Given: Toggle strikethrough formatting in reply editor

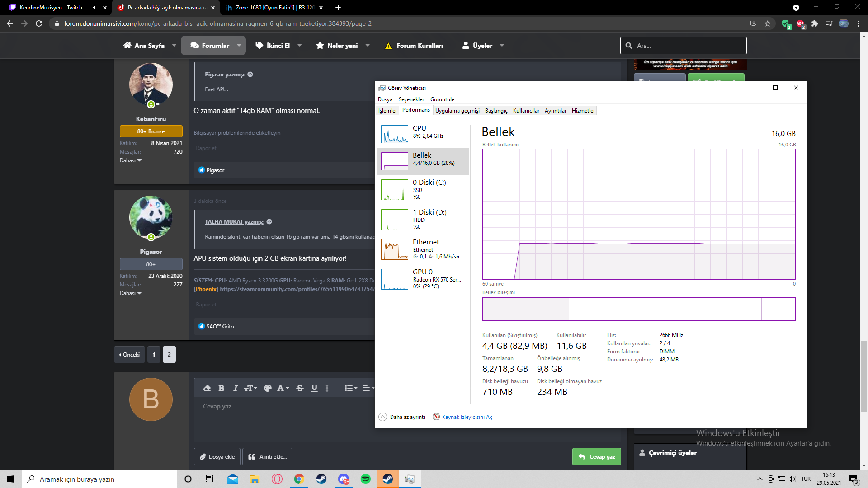Looking at the screenshot, I should coord(300,388).
